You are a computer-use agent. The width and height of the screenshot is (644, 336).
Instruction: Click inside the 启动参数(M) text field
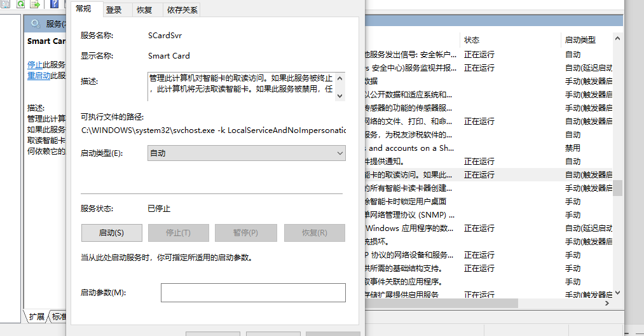253,292
